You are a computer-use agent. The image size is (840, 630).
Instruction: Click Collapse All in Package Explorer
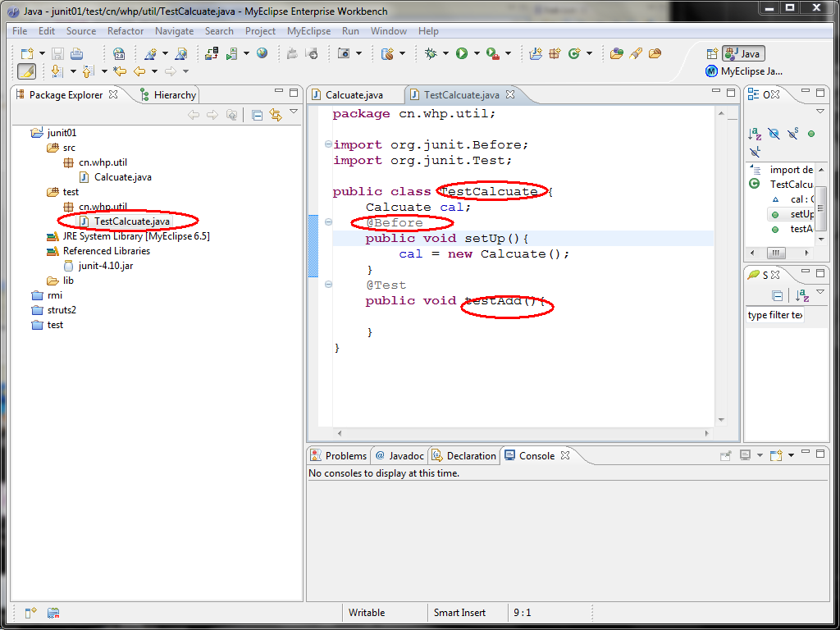click(257, 115)
